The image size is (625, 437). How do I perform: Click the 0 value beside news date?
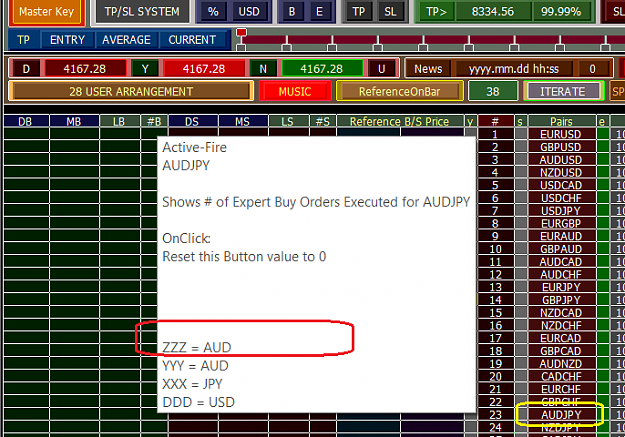[x=592, y=69]
